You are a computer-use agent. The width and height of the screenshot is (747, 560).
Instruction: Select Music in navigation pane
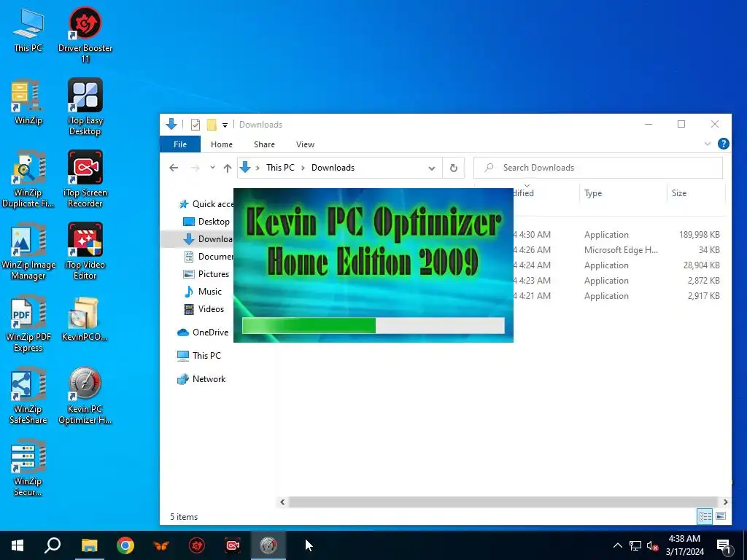tap(203, 292)
